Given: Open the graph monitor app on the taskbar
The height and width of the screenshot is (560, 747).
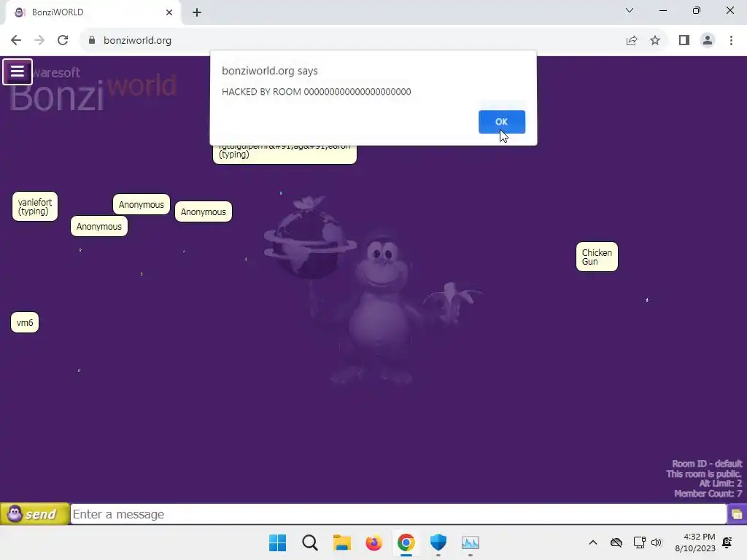Looking at the screenshot, I should pyautogui.click(x=471, y=542).
